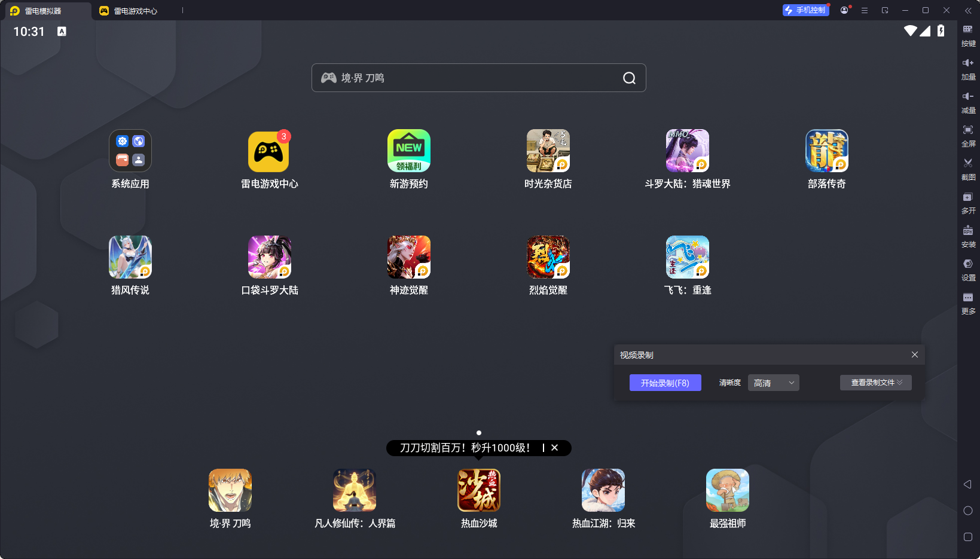Show 更多 sidebar tools
Screen dimensions: 980x559
[968, 304]
